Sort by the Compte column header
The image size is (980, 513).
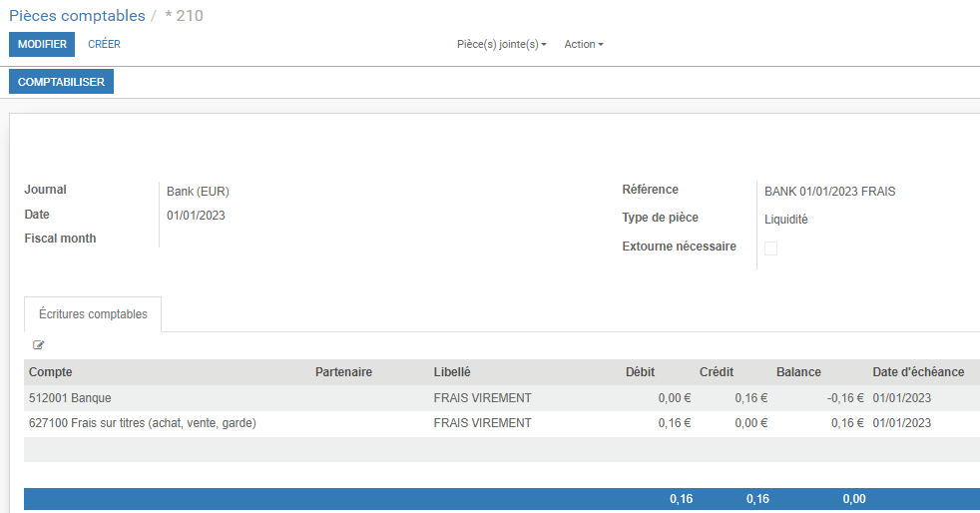(x=51, y=372)
